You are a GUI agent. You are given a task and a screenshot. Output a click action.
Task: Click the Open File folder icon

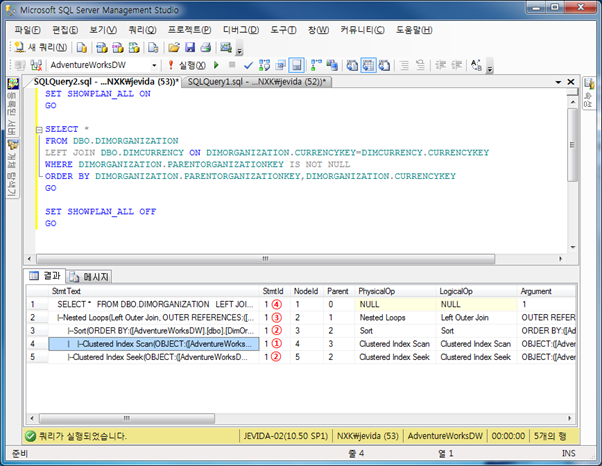tap(174, 47)
